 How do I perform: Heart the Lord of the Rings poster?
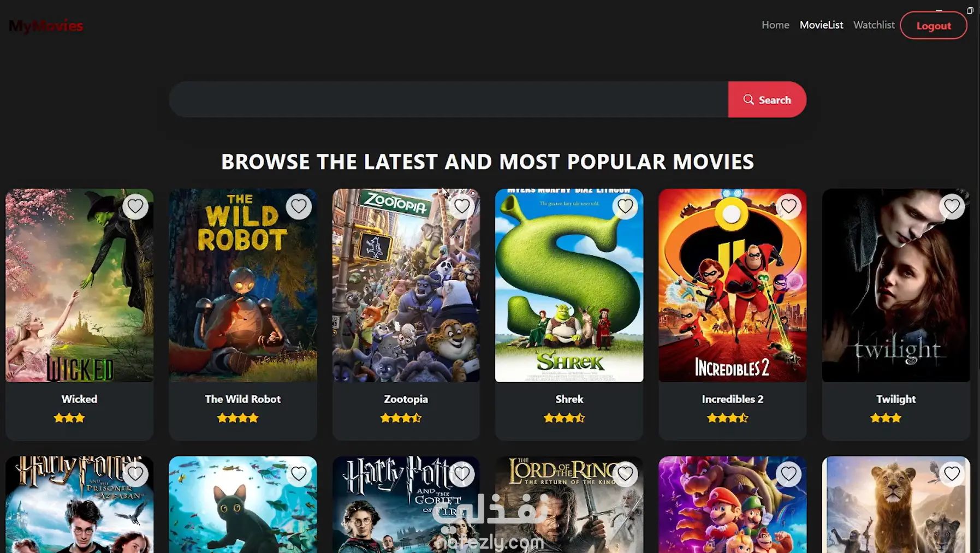(625, 474)
